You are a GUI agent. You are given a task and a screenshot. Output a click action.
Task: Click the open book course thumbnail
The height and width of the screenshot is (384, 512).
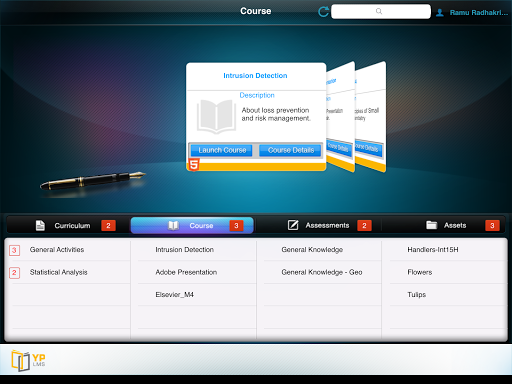216,117
